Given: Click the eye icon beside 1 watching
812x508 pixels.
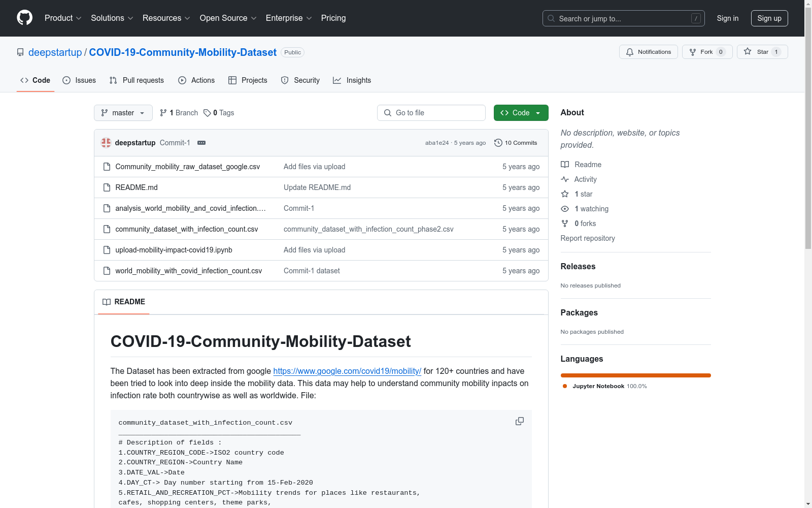Looking at the screenshot, I should pos(565,209).
